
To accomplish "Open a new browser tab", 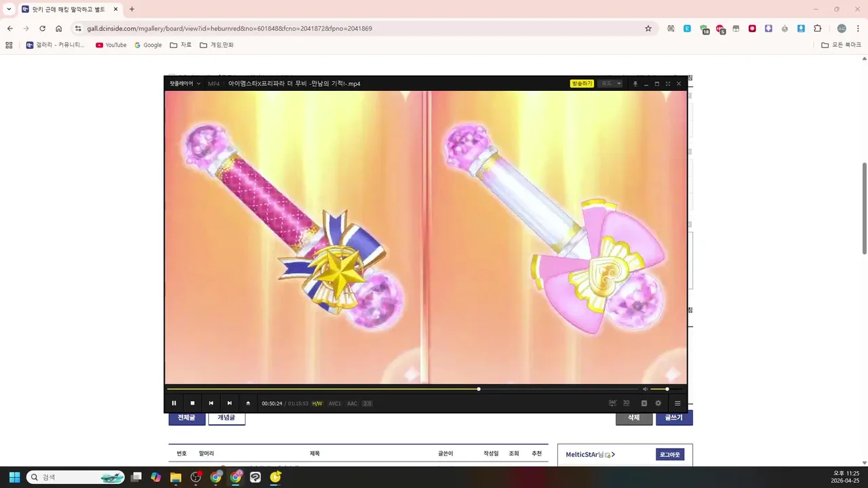I will point(132,9).
